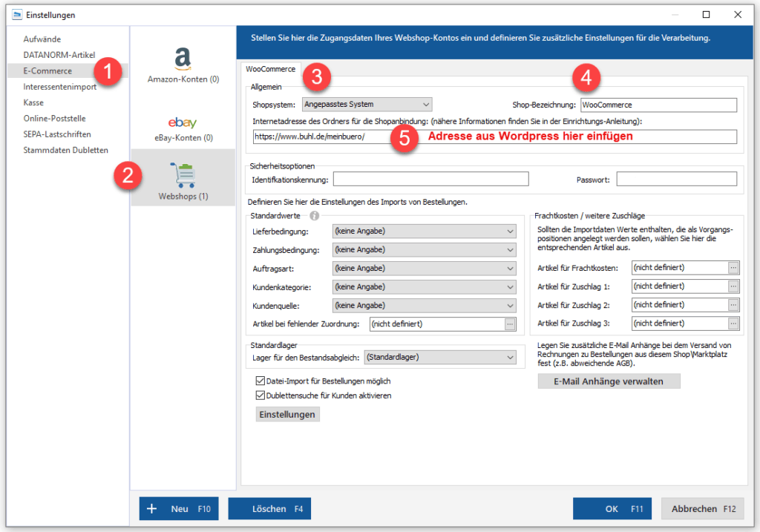Open the Lieferbedingung dropdown

click(x=509, y=231)
